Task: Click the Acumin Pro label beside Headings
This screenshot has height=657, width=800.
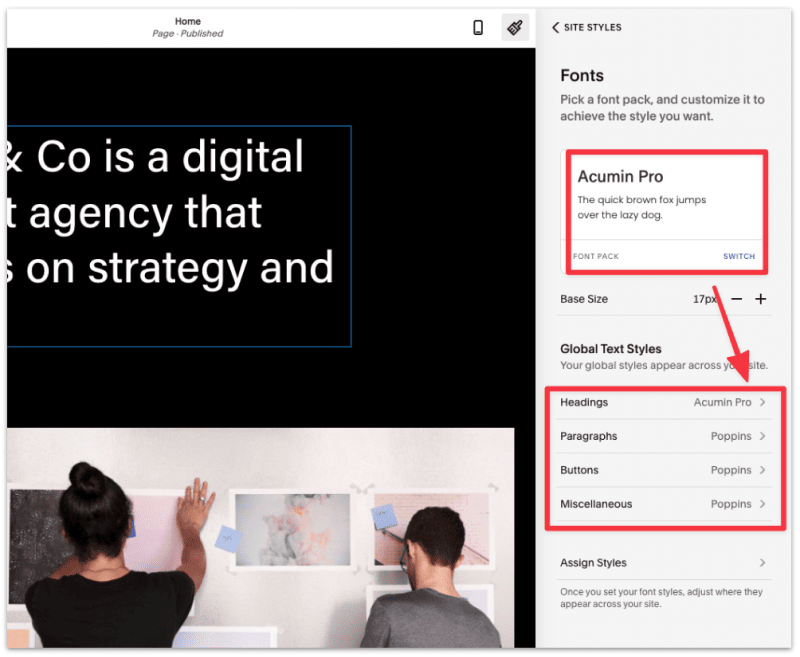Action: click(x=724, y=402)
